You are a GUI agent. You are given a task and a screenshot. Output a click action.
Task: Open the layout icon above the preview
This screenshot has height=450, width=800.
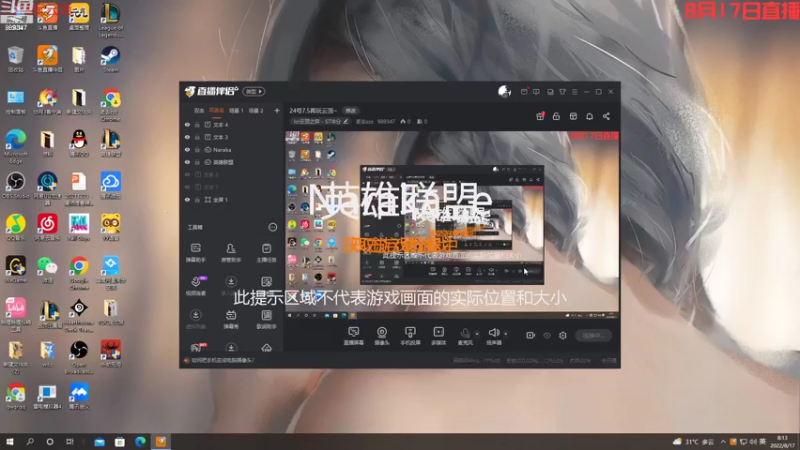[573, 116]
